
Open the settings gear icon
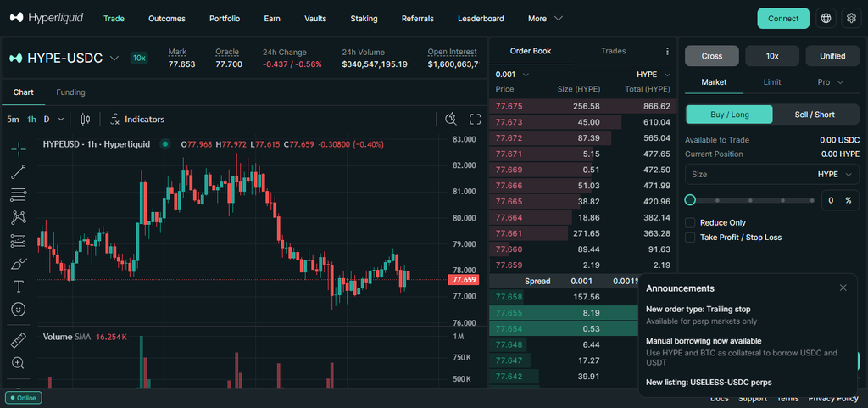click(x=851, y=19)
